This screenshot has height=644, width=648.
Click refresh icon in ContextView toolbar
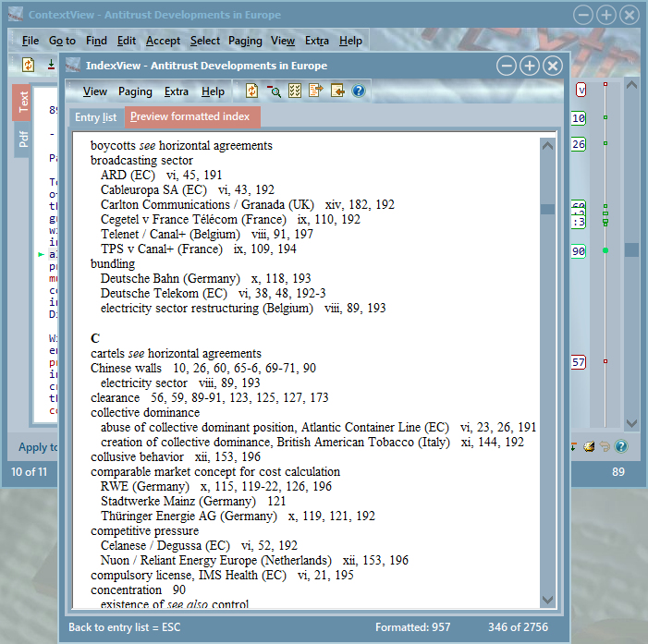click(28, 65)
